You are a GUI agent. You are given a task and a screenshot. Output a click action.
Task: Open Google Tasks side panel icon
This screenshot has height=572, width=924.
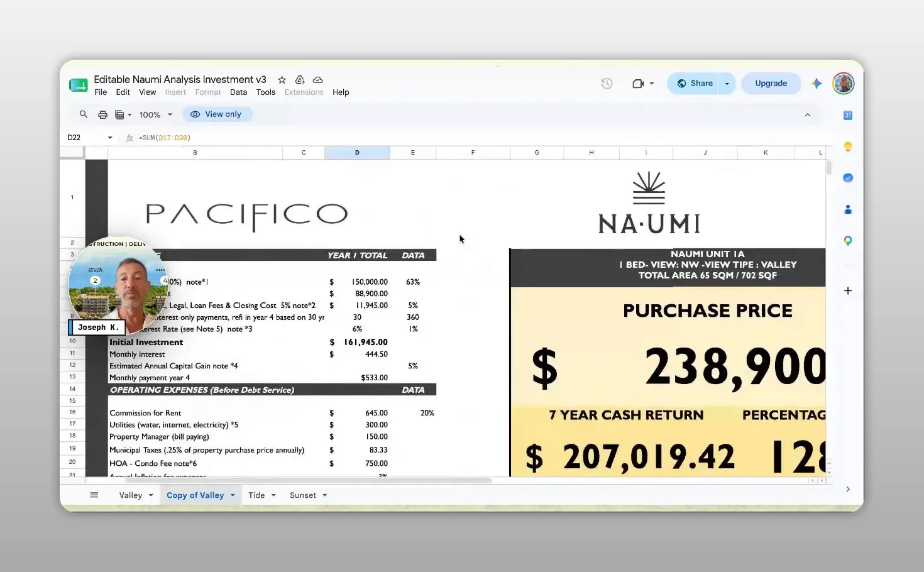(848, 178)
